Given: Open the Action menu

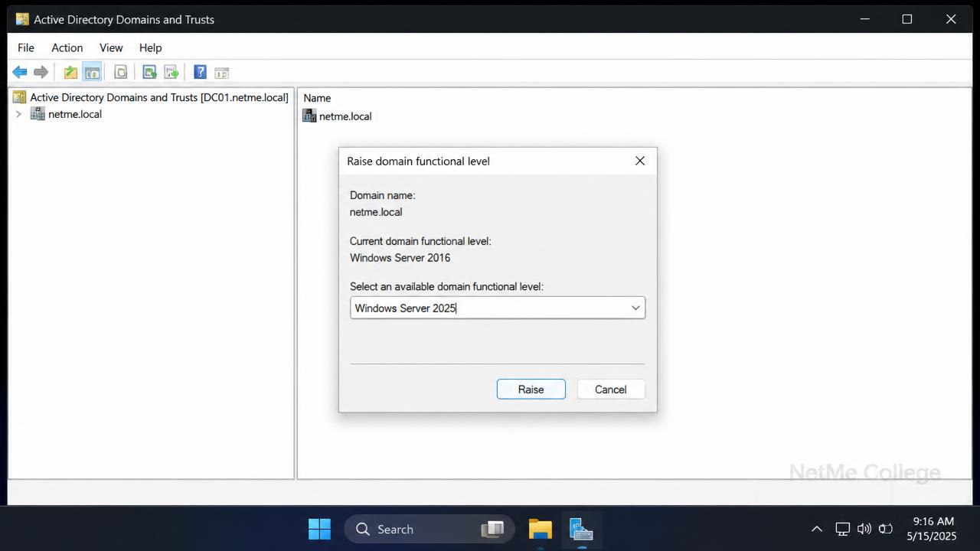Looking at the screenshot, I should [67, 47].
